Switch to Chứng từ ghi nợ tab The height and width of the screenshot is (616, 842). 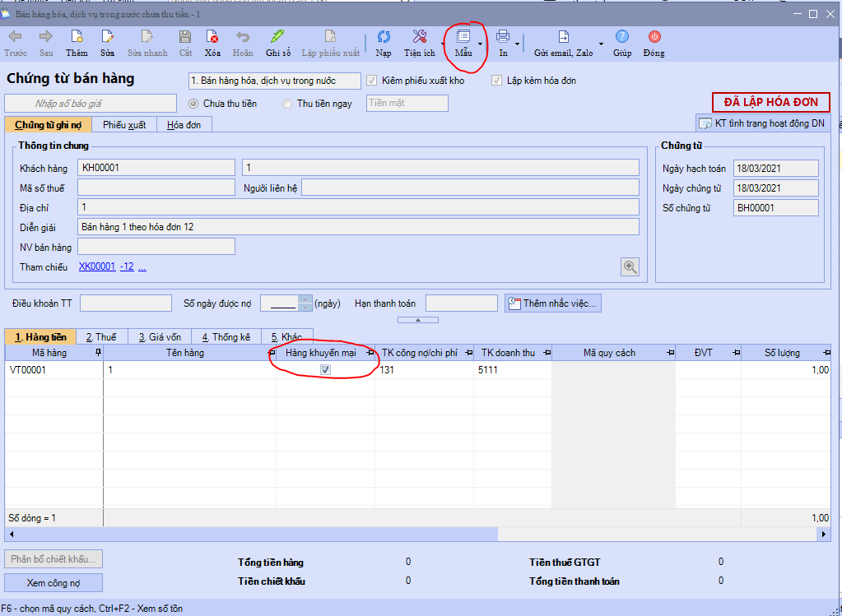(48, 124)
